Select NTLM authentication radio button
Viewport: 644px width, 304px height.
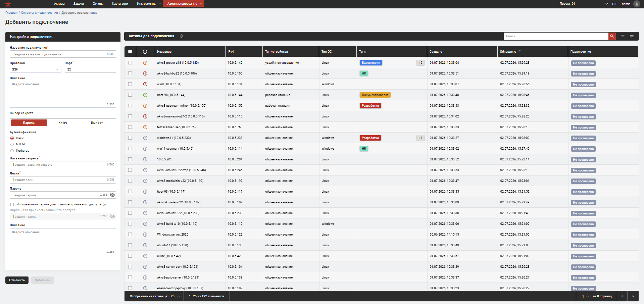[12, 144]
